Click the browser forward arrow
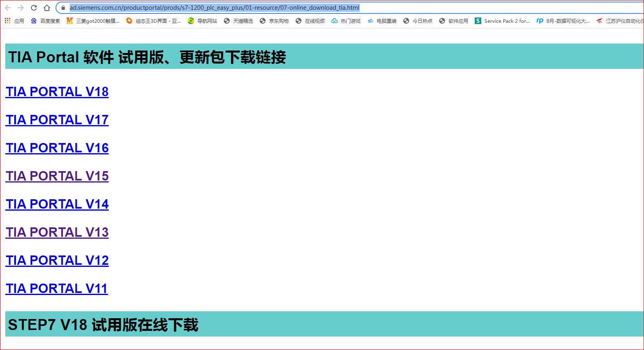Image resolution: width=644 pixels, height=350 pixels. 21,8
